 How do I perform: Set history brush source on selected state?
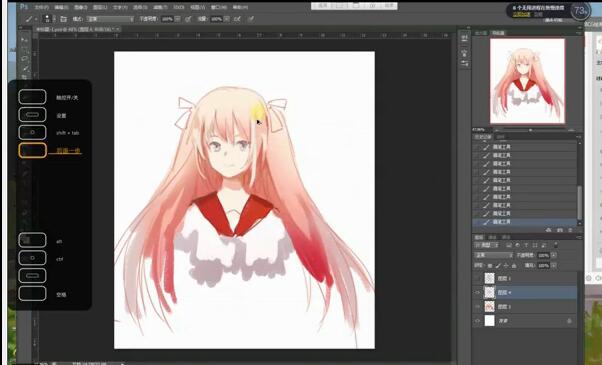tap(477, 222)
